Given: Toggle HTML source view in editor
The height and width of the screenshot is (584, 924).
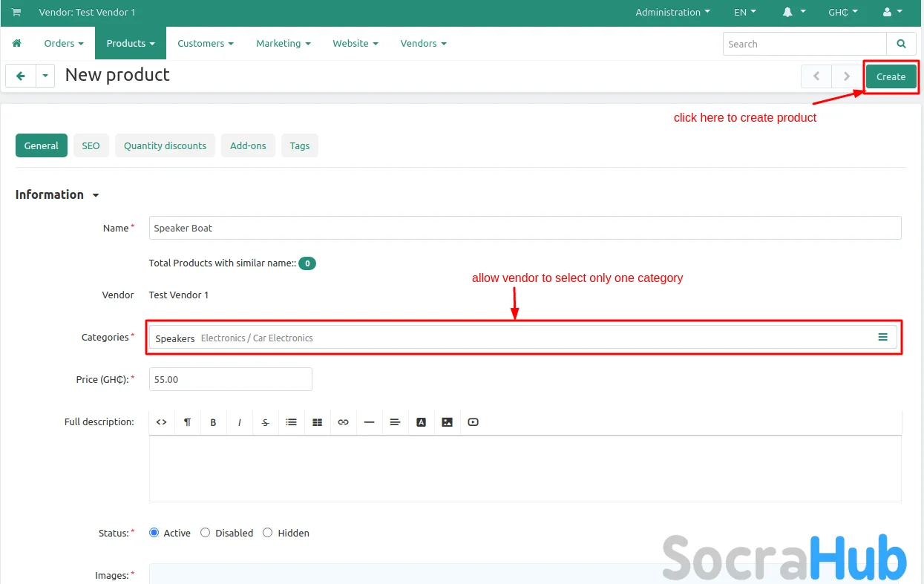Looking at the screenshot, I should [162, 422].
